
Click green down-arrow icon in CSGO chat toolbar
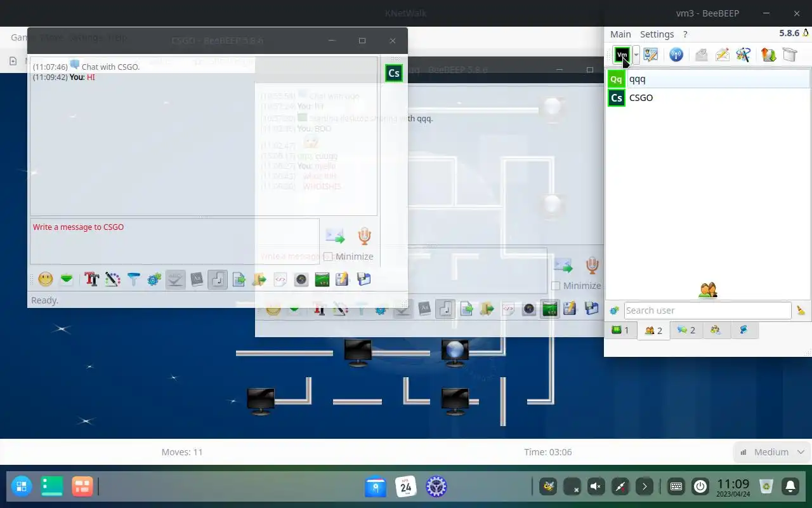pos(67,279)
